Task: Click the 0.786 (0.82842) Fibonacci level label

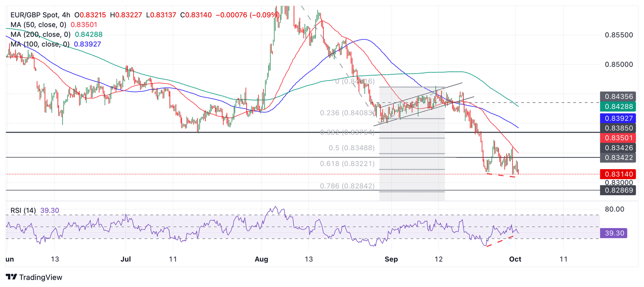Action: pos(347,186)
